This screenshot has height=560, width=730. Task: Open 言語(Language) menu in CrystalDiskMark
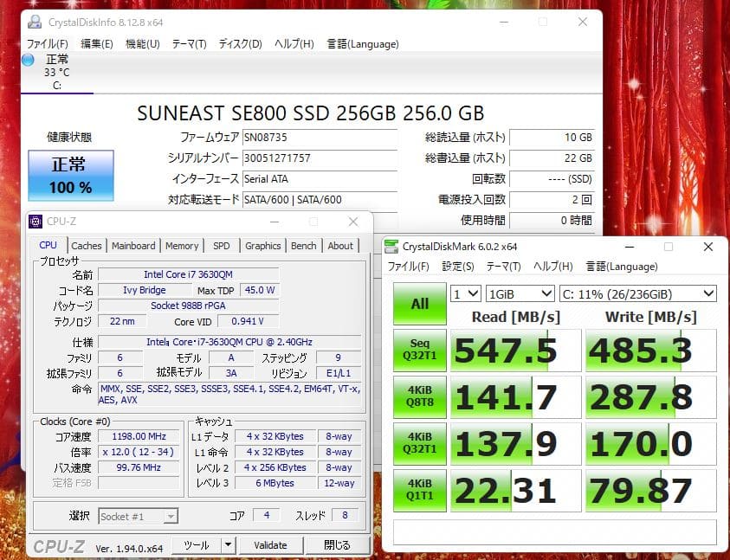point(622,267)
